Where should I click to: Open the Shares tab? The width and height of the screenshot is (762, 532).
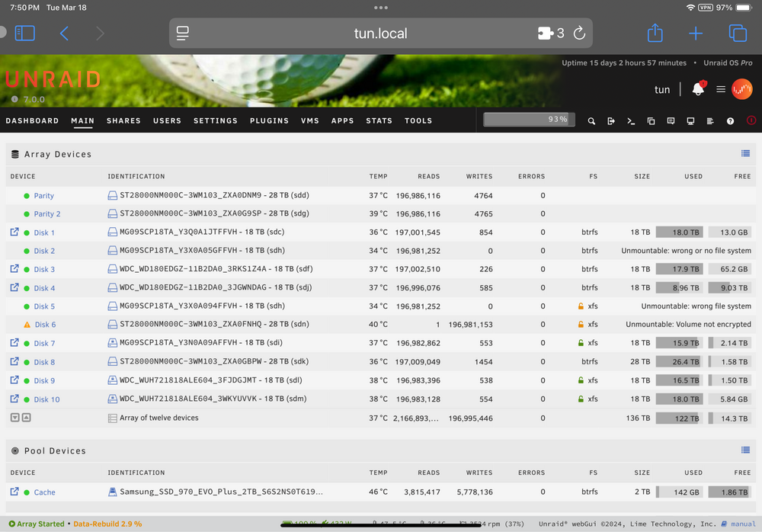pyautogui.click(x=123, y=120)
